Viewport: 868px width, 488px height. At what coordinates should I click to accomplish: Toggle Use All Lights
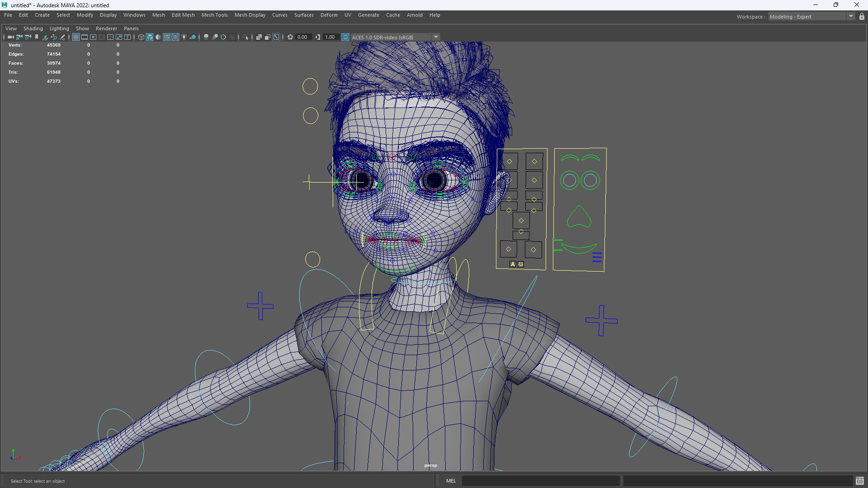(x=184, y=37)
